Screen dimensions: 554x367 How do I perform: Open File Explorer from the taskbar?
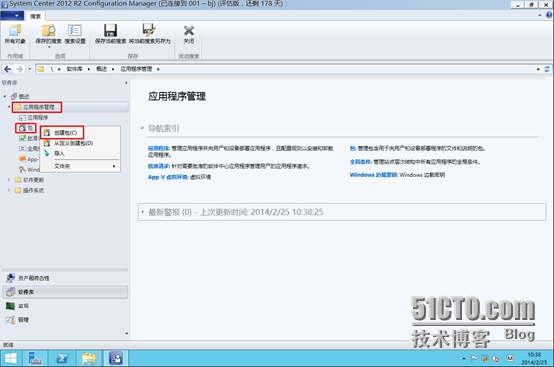pyautogui.click(x=89, y=358)
